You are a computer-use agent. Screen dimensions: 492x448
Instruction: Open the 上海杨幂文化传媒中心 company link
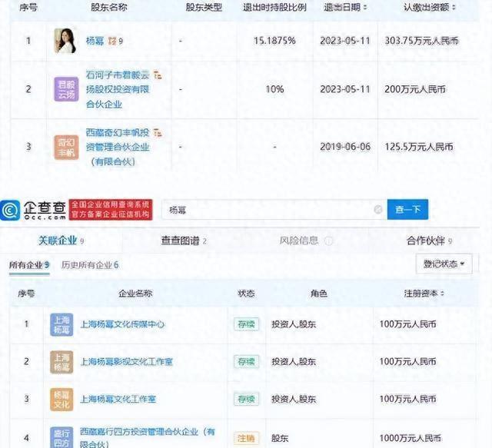pyautogui.click(x=122, y=324)
